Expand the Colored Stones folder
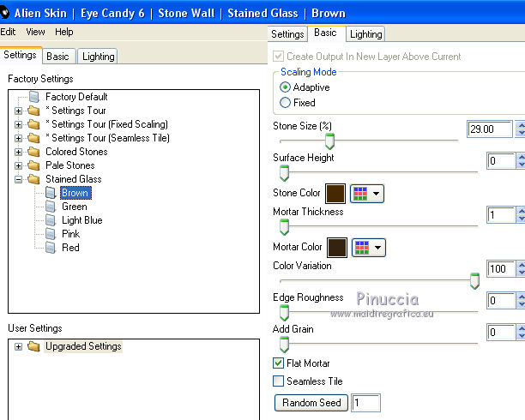525x420 pixels. (18, 152)
